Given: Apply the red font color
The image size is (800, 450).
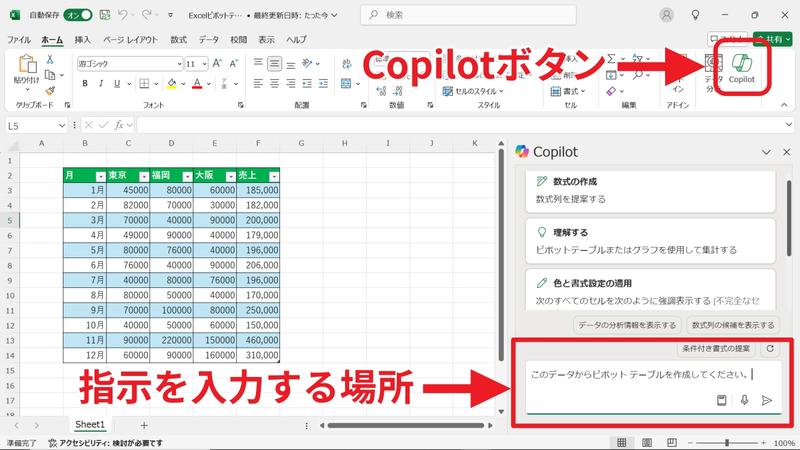Looking at the screenshot, I should coord(197,84).
